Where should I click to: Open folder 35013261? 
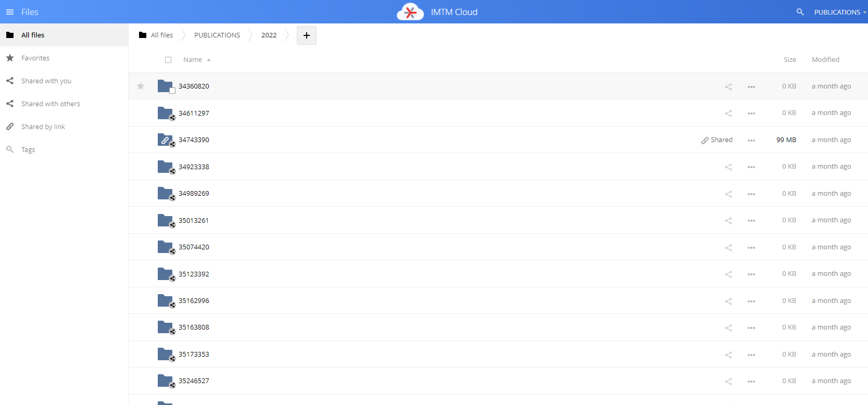click(194, 221)
